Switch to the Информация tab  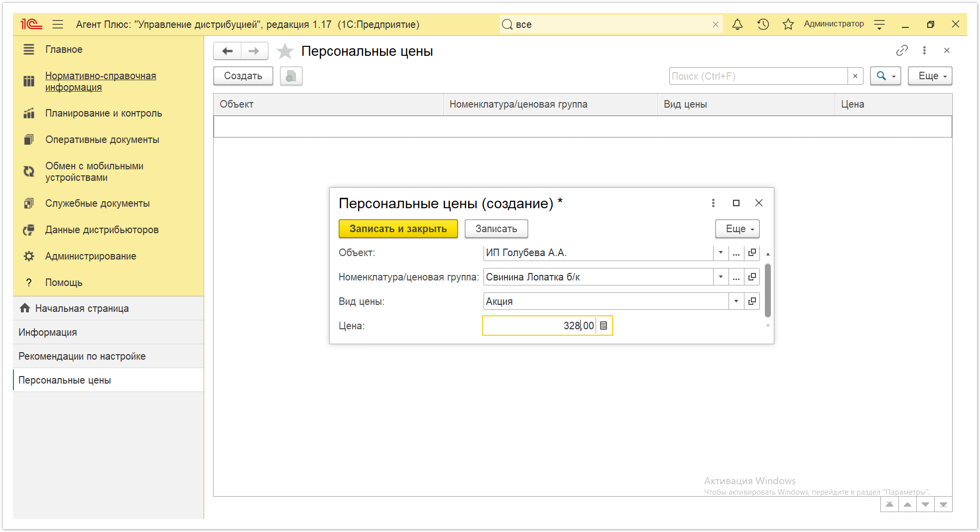[108, 332]
